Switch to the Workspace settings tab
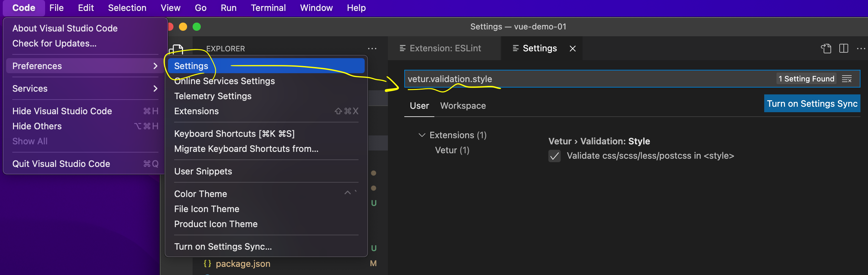This screenshot has height=275, width=868. [463, 106]
